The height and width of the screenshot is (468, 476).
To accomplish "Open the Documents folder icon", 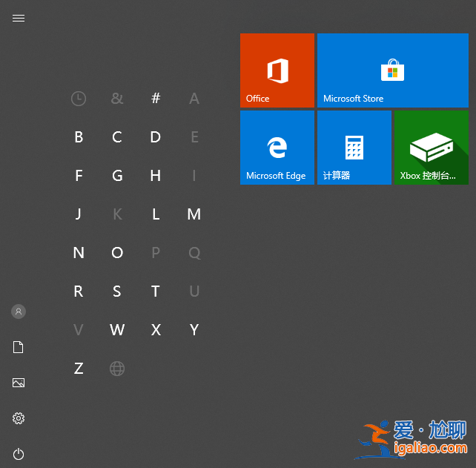I will tap(19, 347).
